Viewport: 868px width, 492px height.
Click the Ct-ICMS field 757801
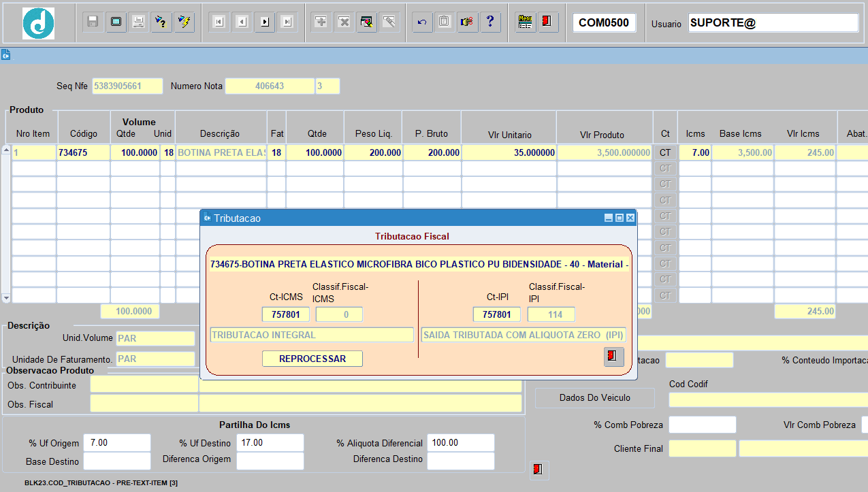coord(286,314)
